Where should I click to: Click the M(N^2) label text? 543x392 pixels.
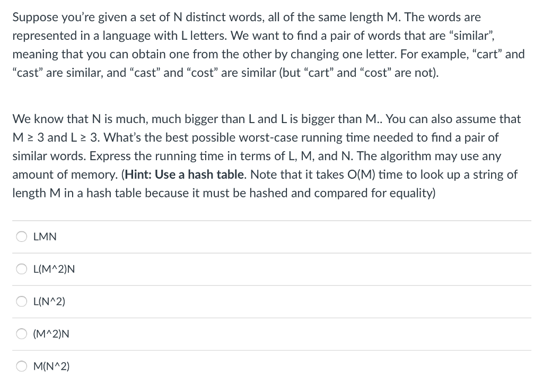coord(51,366)
